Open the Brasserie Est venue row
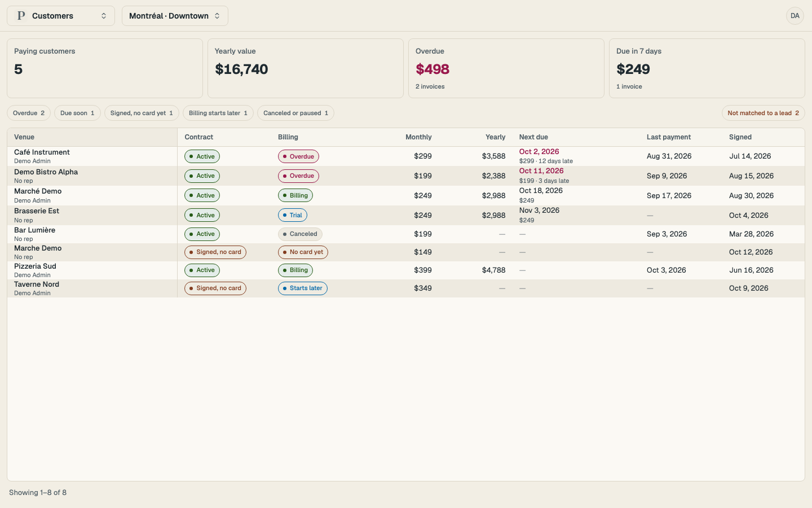 coord(406,215)
